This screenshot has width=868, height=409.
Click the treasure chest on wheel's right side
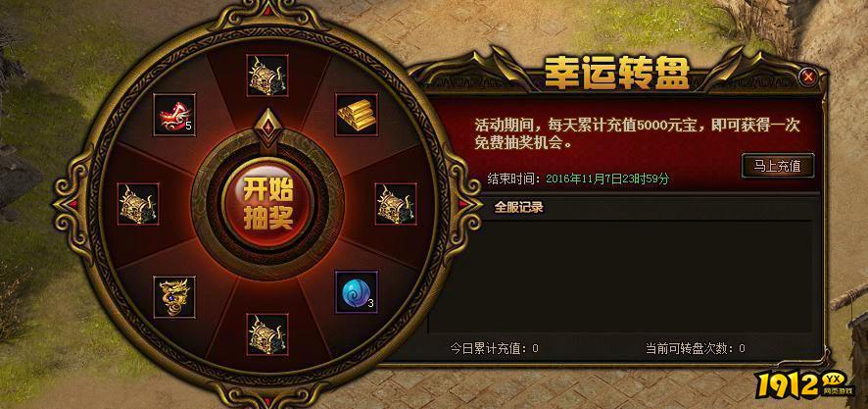396,204
